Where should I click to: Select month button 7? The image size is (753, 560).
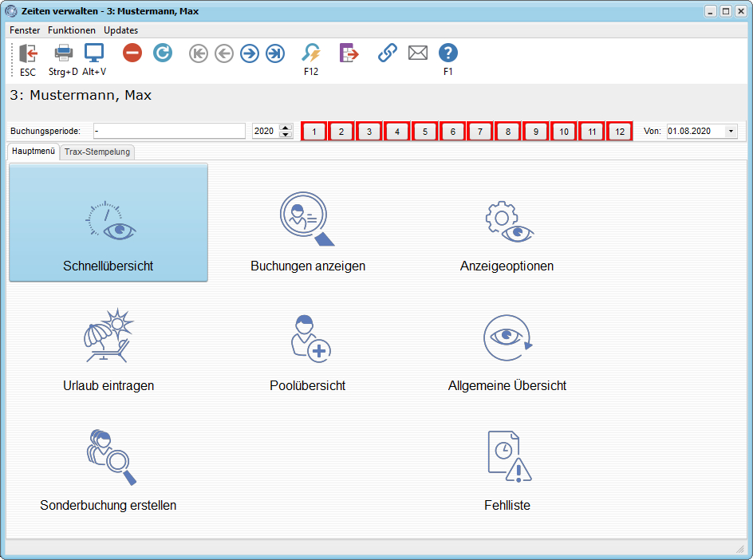pos(480,131)
